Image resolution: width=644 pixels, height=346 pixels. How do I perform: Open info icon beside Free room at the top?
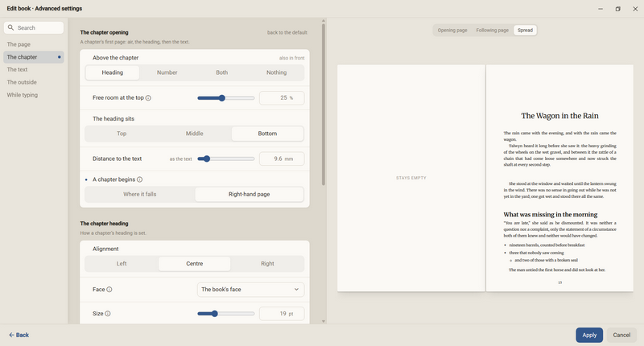[148, 97]
